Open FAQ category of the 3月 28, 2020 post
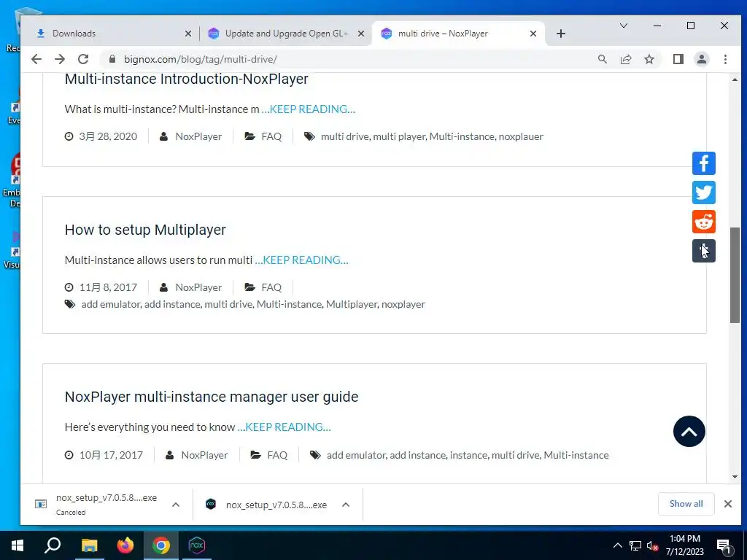This screenshot has width=747, height=560. point(271,136)
